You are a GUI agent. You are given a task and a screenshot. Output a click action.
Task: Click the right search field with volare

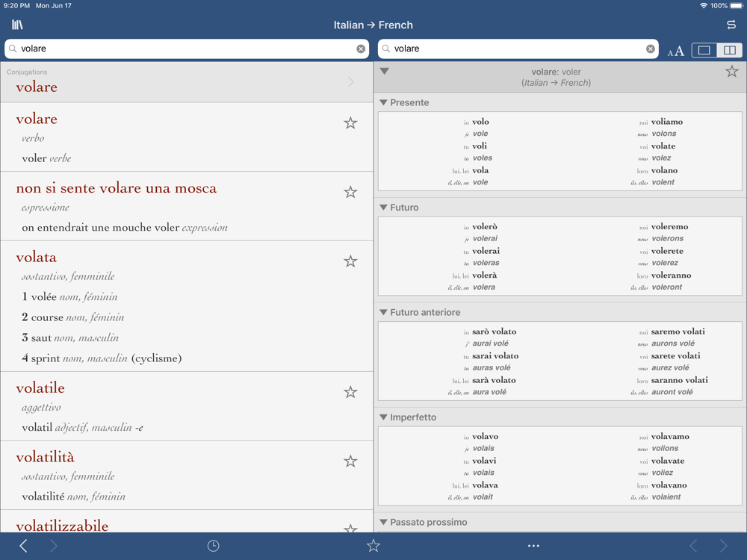pos(518,49)
